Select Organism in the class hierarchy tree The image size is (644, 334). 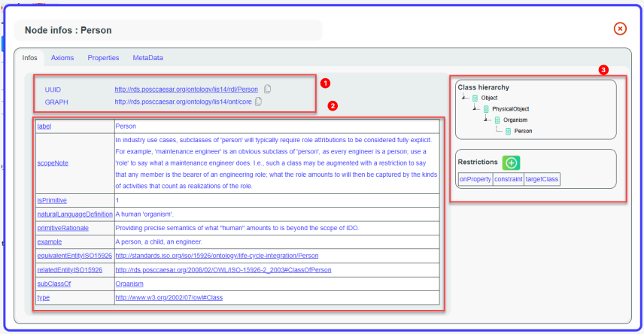(515, 120)
